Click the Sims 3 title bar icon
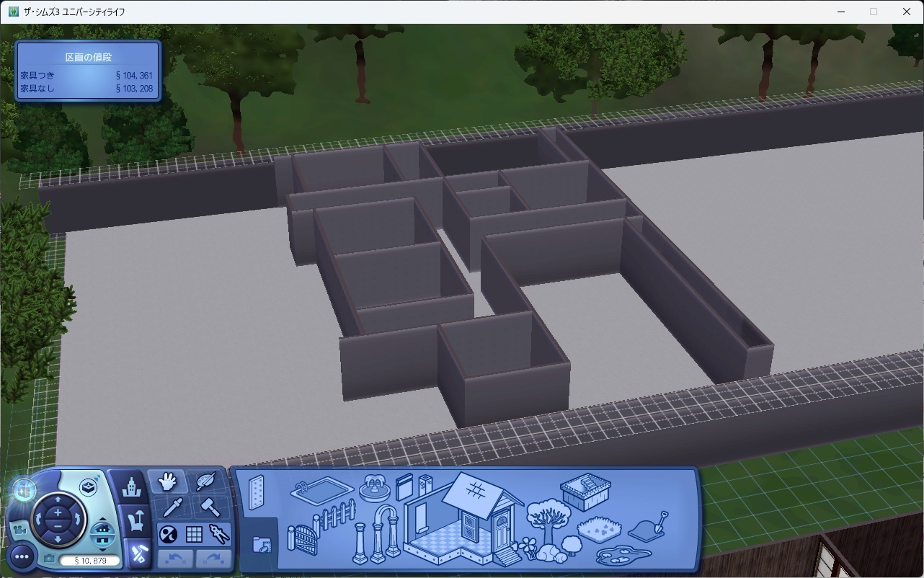Image resolution: width=924 pixels, height=578 pixels. 14,12
